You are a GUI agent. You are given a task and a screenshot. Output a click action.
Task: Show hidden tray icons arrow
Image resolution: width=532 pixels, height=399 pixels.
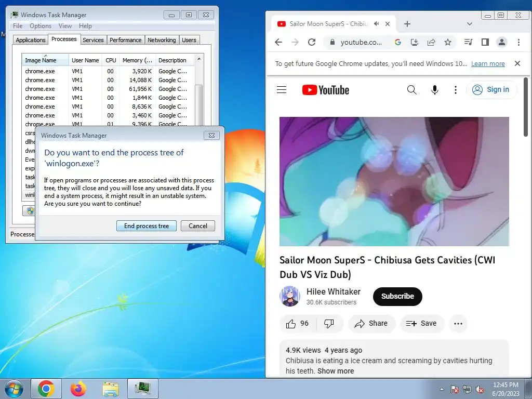[442, 389]
